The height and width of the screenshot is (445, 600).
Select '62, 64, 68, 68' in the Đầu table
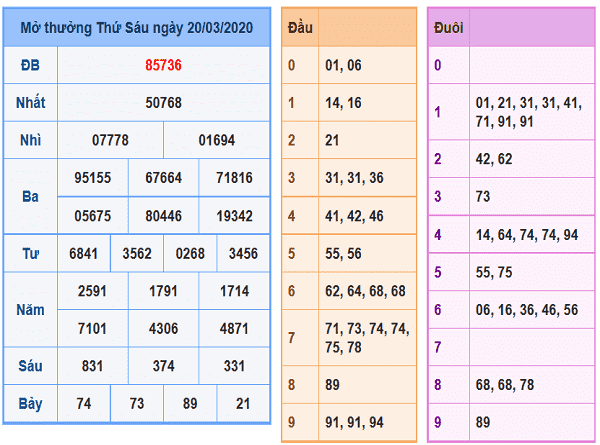[x=365, y=291]
